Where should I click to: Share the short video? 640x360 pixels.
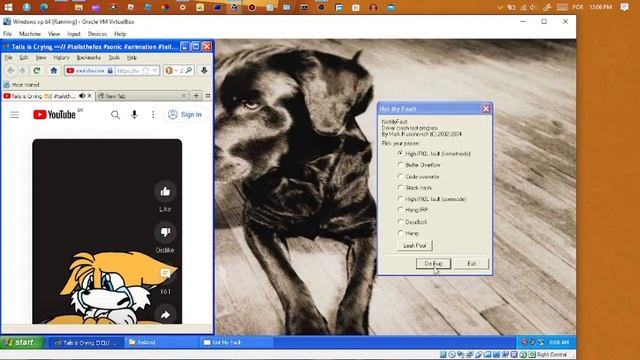pyautogui.click(x=165, y=315)
